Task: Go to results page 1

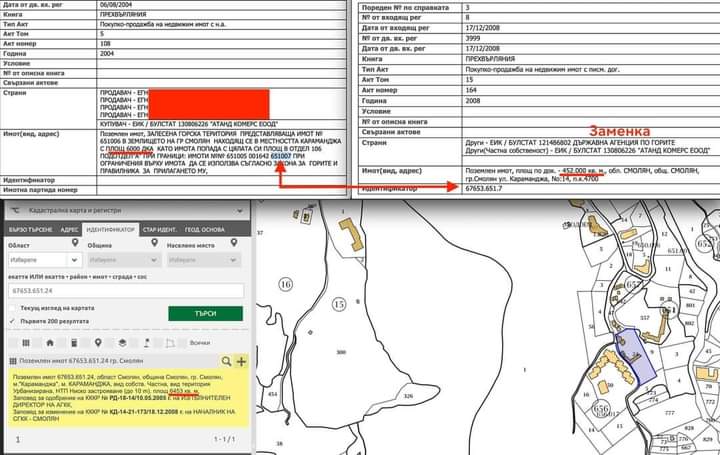Action: pos(18,439)
